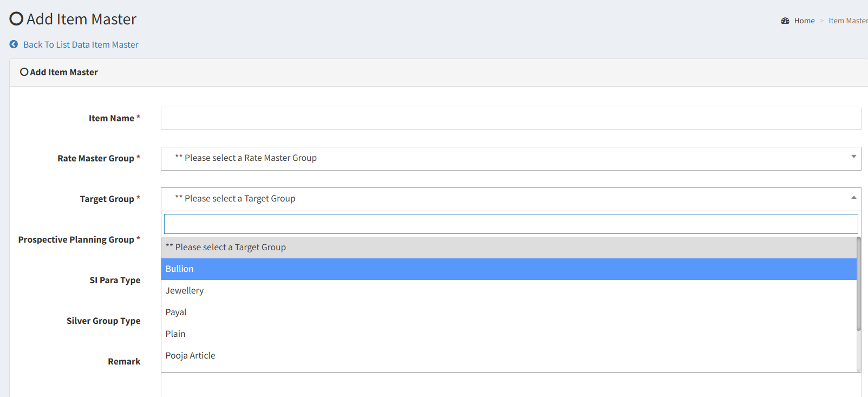This screenshot has width=868, height=397.
Task: Open Back To List Data Item Master link
Action: point(81,44)
